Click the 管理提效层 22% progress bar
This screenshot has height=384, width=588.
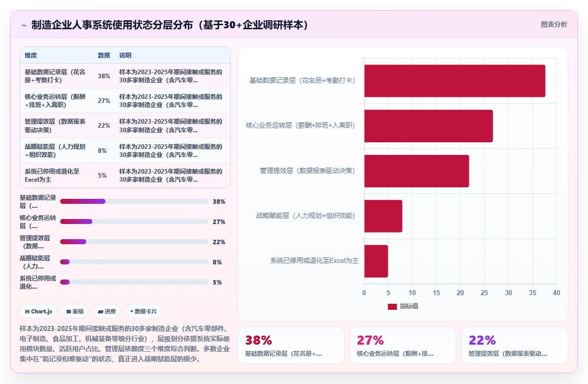[x=134, y=242]
